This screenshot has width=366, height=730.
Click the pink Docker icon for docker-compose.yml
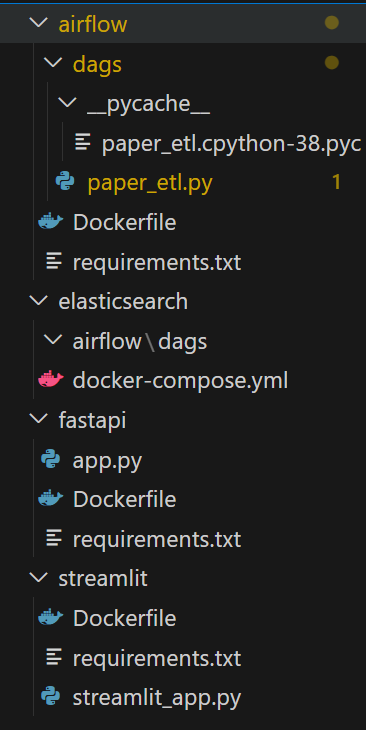pos(50,380)
